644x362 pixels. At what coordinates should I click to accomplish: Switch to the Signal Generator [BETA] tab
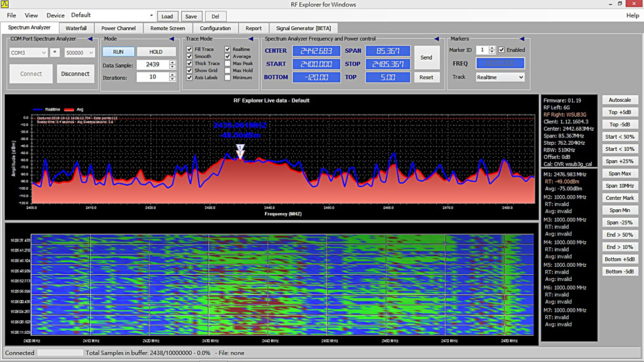303,28
